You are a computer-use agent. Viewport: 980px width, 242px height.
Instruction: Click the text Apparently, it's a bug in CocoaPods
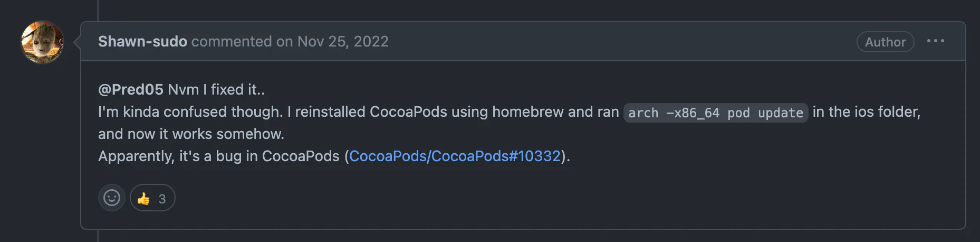coord(219,156)
